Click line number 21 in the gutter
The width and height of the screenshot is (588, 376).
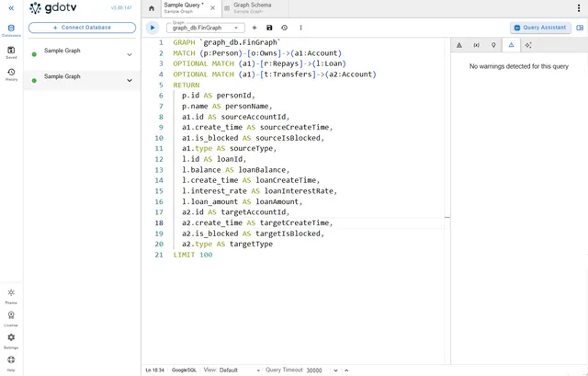click(159, 255)
